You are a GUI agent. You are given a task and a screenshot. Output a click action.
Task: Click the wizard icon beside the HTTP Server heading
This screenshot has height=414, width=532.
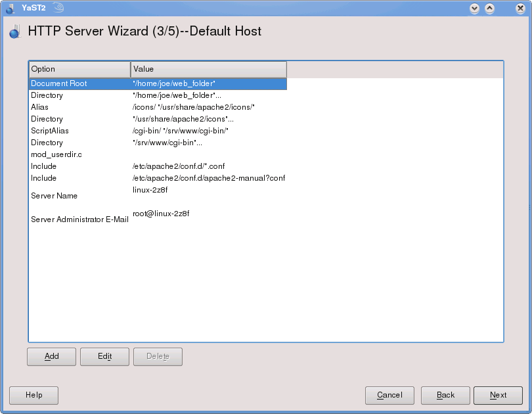15,32
